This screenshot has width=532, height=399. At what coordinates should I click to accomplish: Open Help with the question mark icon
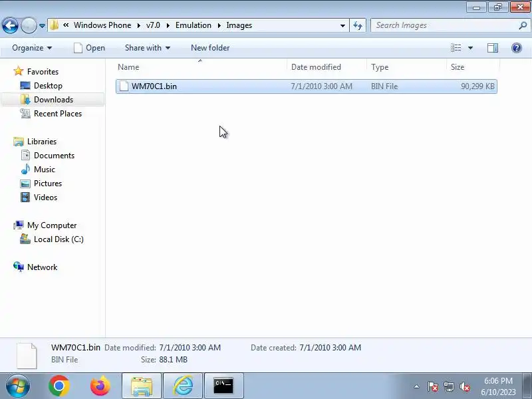pyautogui.click(x=517, y=48)
